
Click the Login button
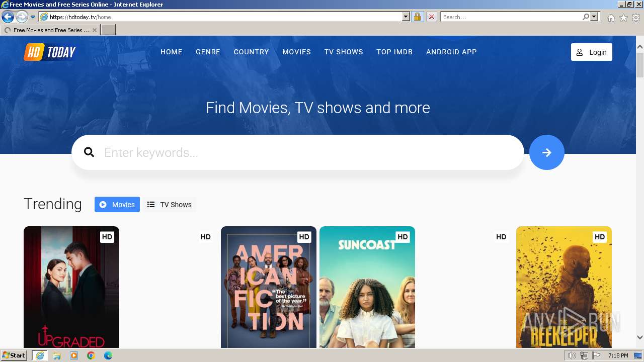click(592, 52)
